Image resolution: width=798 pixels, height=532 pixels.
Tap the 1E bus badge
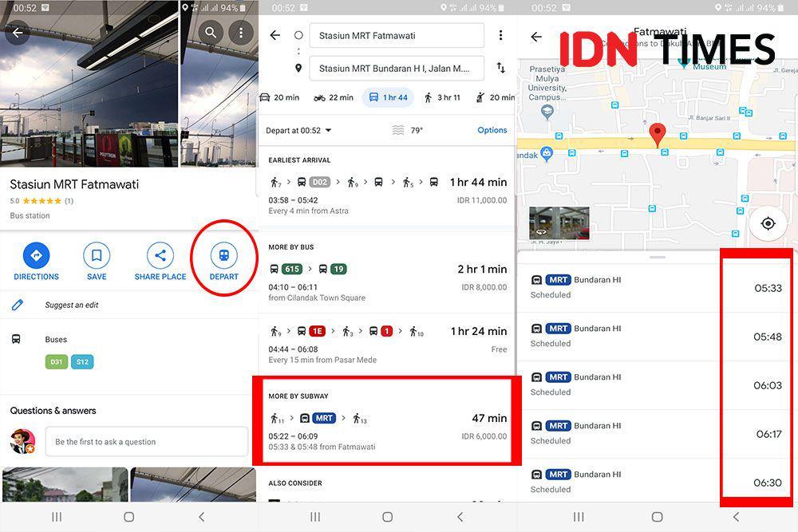tap(317, 331)
